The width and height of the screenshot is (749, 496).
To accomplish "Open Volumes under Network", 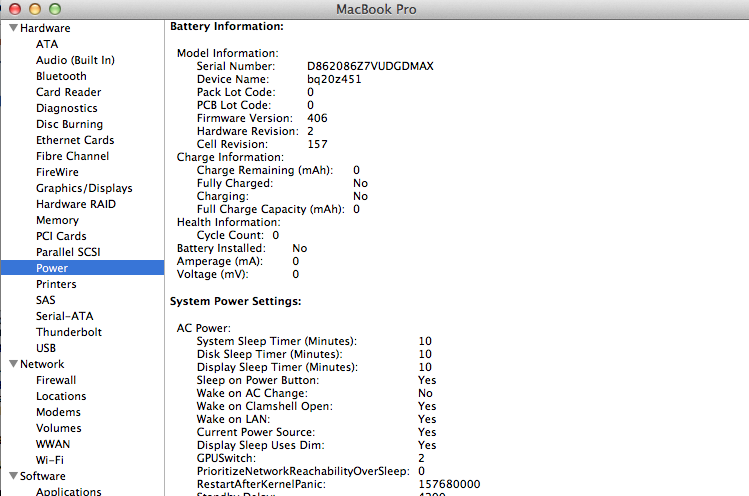I will click(x=59, y=428).
